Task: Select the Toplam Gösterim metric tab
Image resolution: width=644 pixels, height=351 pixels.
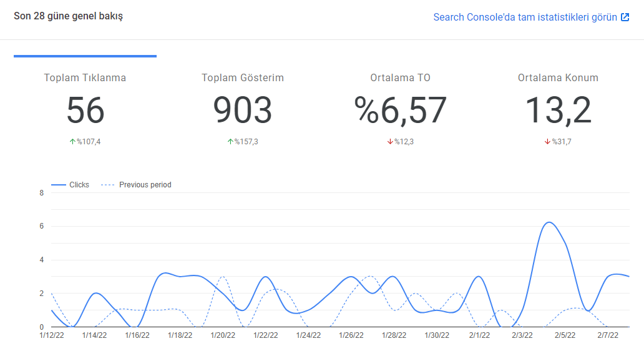Action: pos(243,107)
